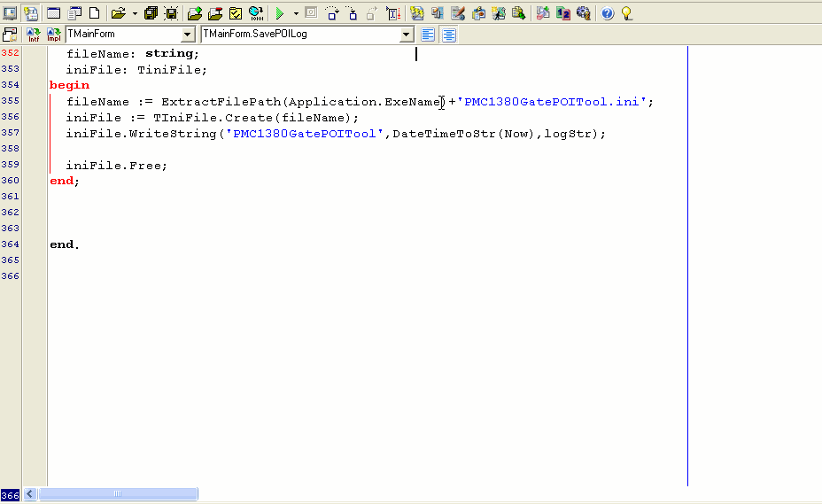The image size is (822, 504).
Task: Click the Run to Cursor icon
Action: (392, 13)
